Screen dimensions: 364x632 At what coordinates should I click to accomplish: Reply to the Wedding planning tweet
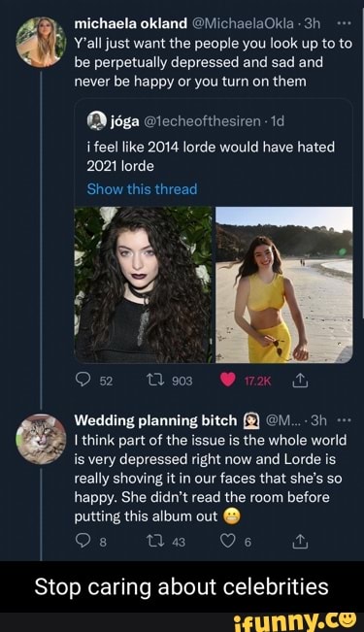coord(83,542)
